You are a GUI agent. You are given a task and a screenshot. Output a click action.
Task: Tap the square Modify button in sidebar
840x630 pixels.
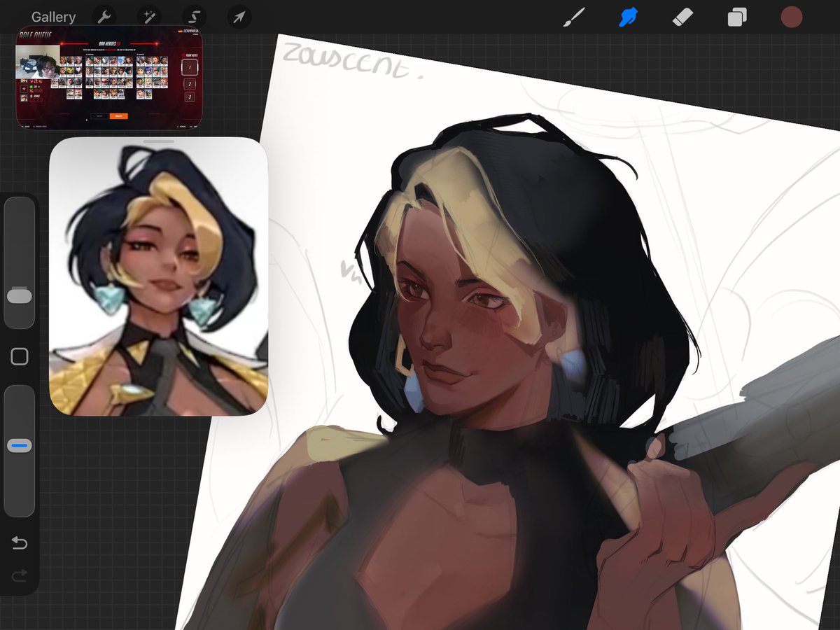[x=20, y=357]
